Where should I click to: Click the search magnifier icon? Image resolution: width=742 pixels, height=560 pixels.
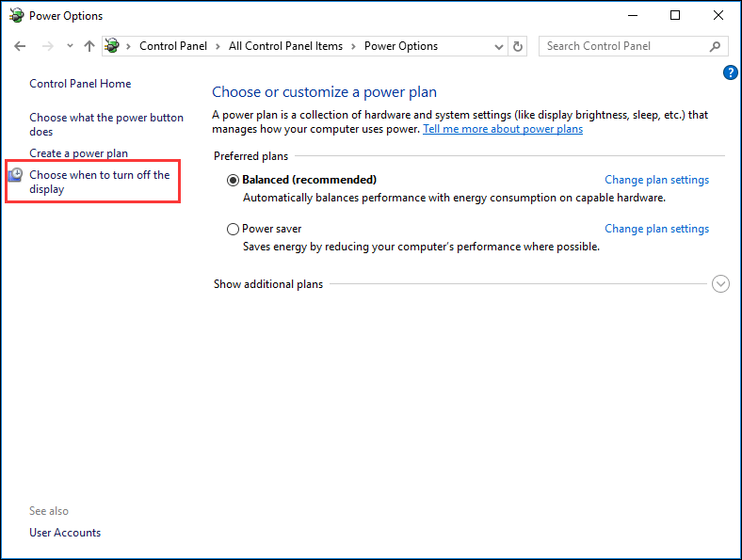[x=716, y=46]
